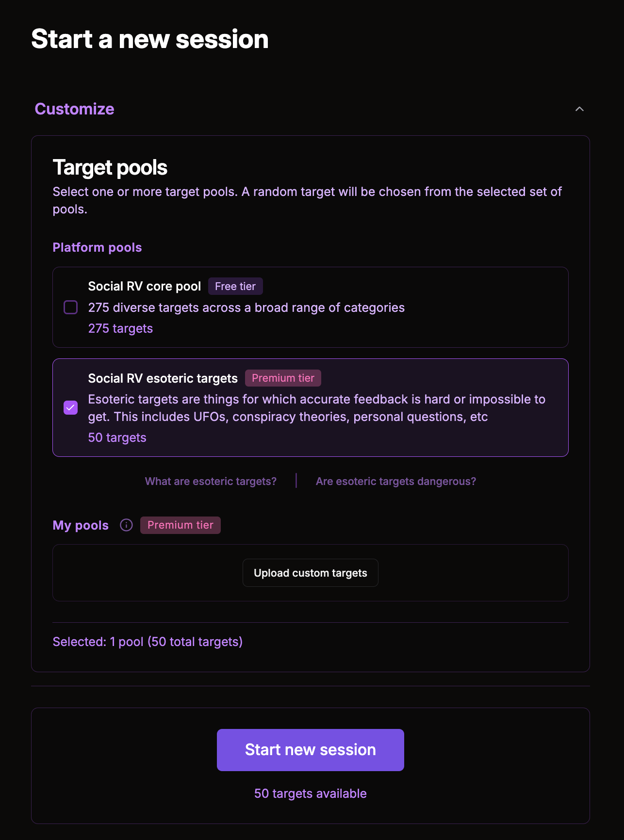Uncheck the Social RV esoteric targets checkbox

tap(71, 408)
